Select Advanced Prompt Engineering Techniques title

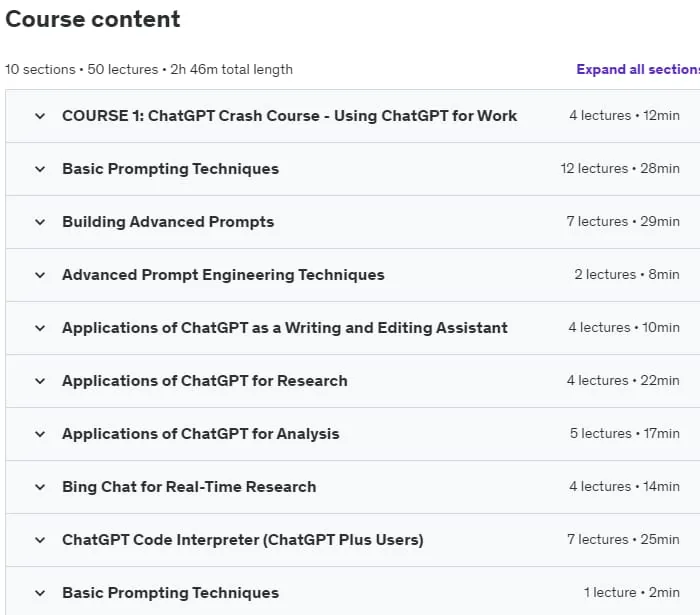point(223,275)
